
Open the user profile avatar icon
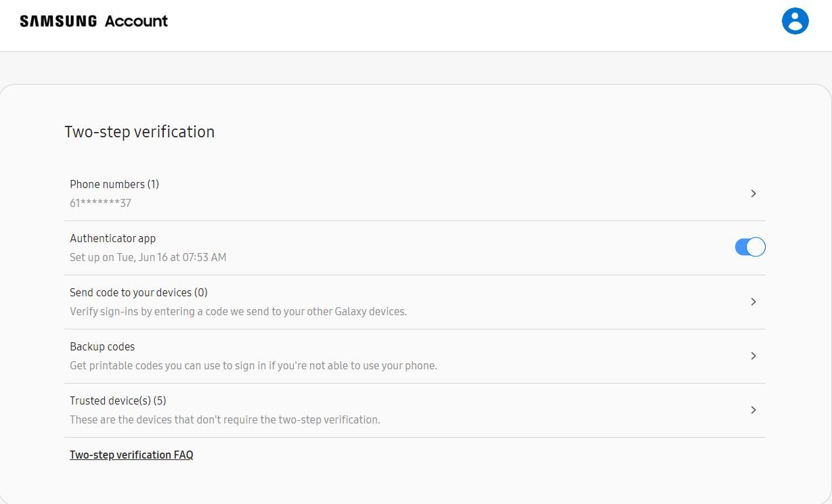[x=795, y=21]
